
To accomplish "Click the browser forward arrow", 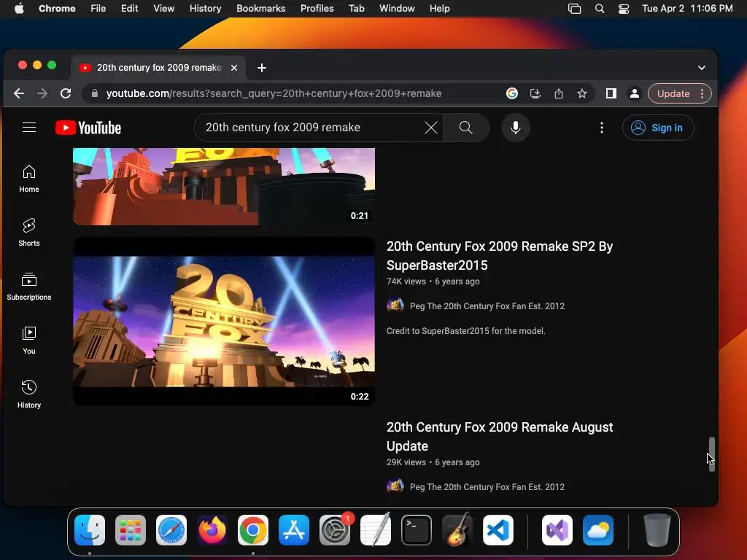I will click(x=42, y=93).
